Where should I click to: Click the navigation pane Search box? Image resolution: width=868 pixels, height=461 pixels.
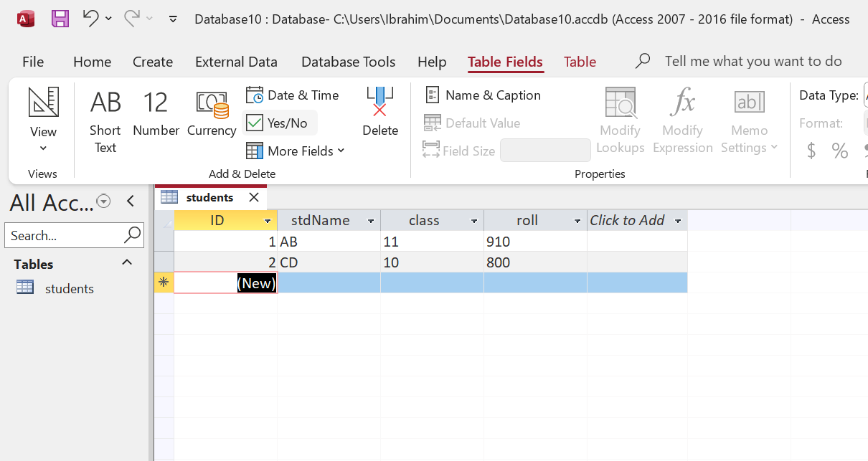pos(65,235)
